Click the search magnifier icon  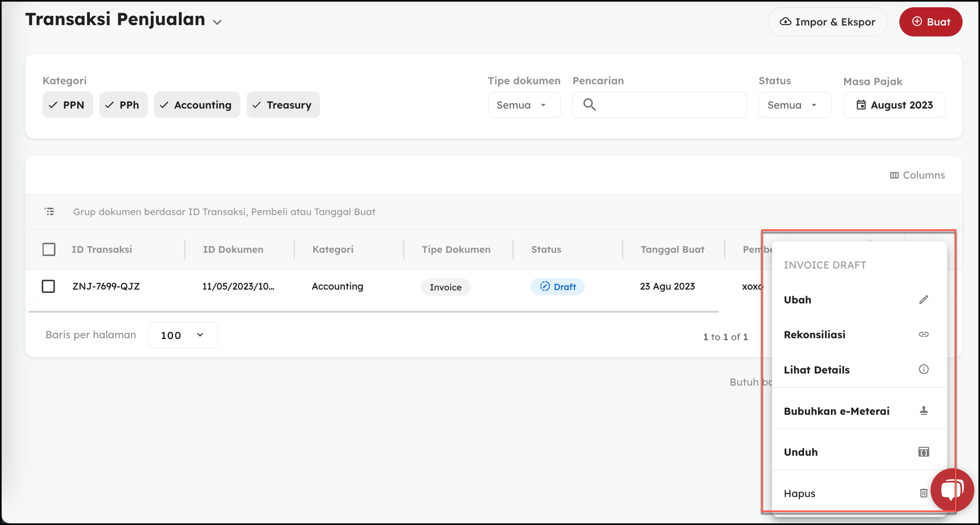click(589, 105)
